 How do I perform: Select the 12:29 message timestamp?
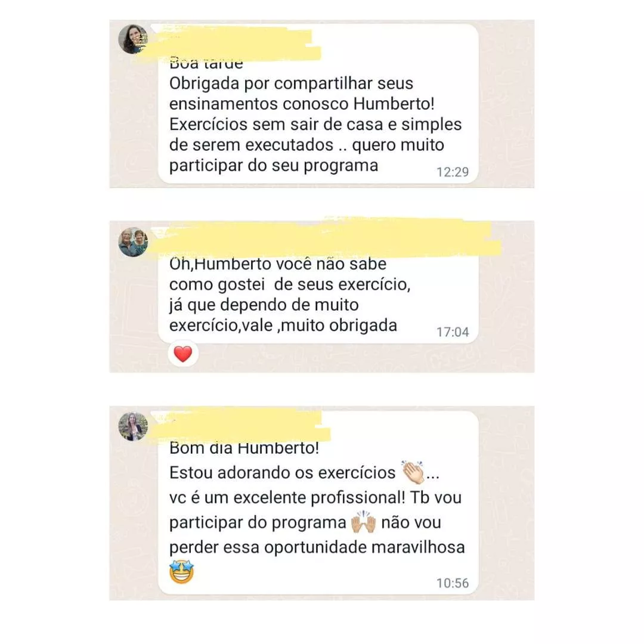point(452,172)
